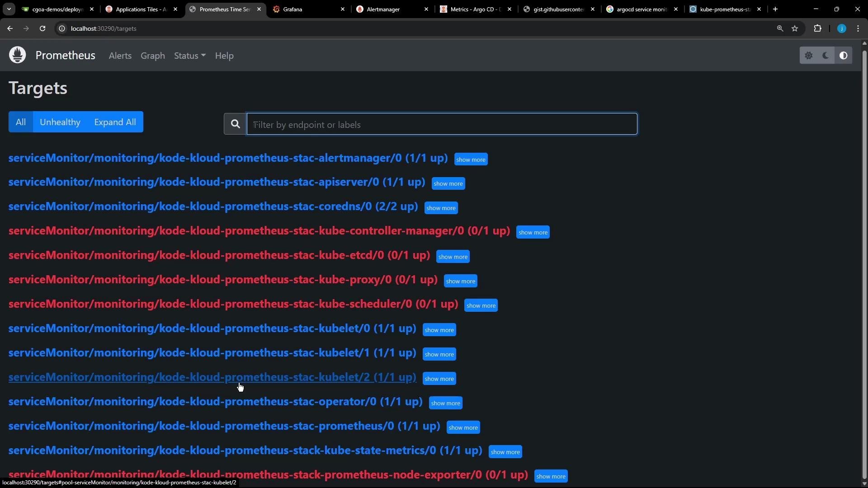868x488 pixels.
Task: Click the Prometheus flame logo
Action: pos(18,55)
